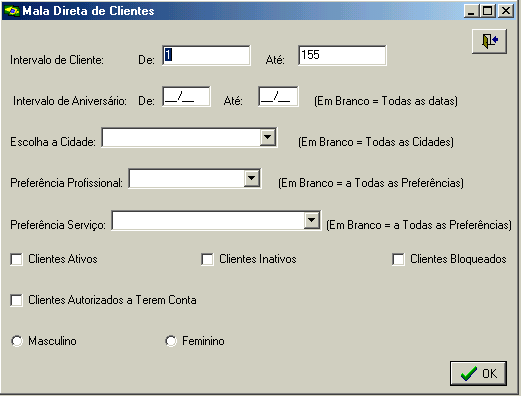Screen dimensions: 521x396
Task: Choose the Feminino radio option
Action: coord(171,341)
